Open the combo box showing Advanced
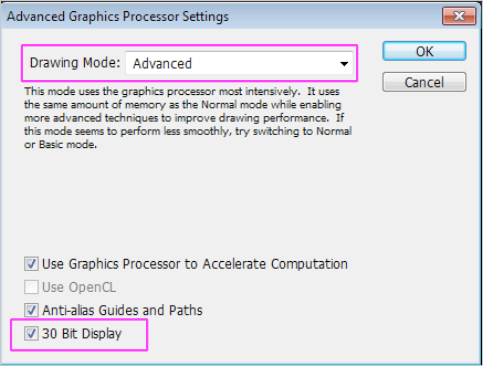 tap(239, 63)
